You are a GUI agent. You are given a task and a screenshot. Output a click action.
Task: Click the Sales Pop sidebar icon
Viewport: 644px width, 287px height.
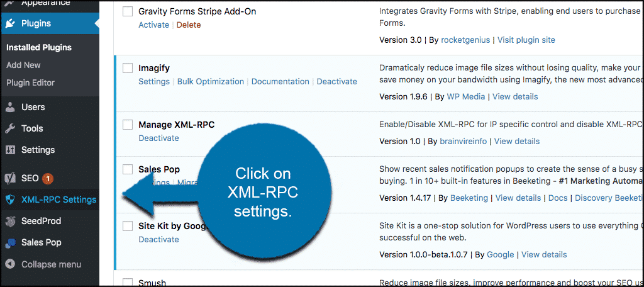click(10, 242)
